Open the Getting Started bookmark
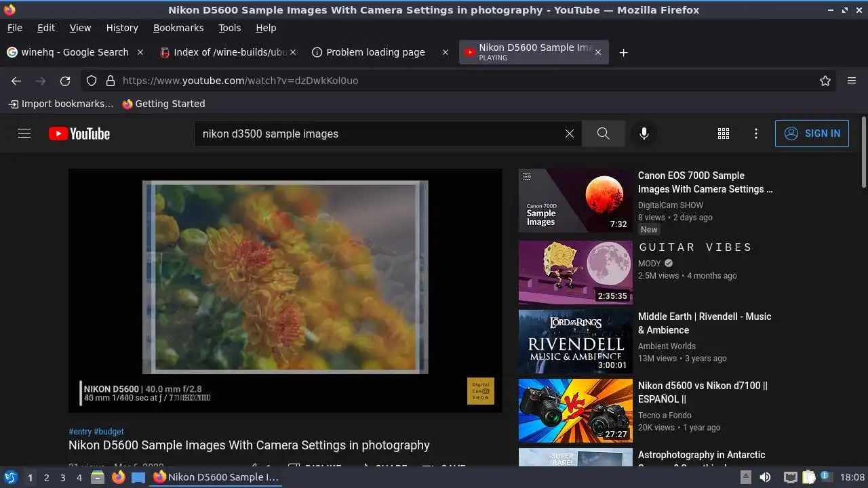868x488 pixels. tap(163, 104)
